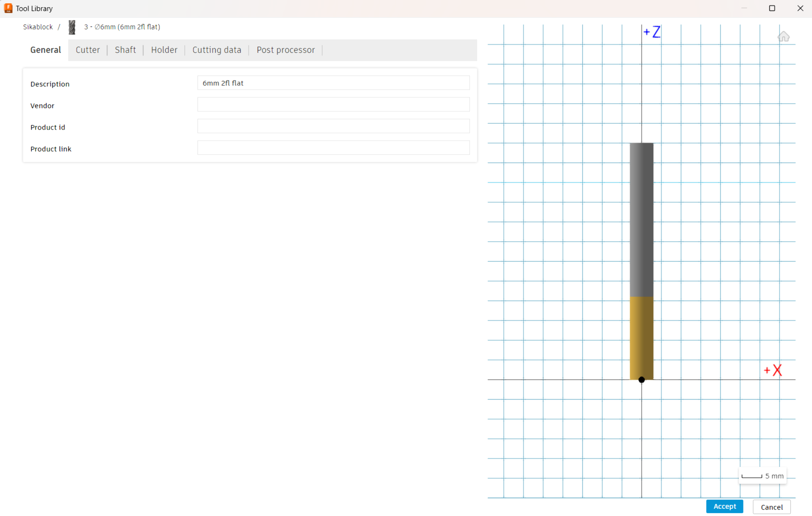
Task: Click the Sikablock breadcrumb link
Action: coord(38,27)
